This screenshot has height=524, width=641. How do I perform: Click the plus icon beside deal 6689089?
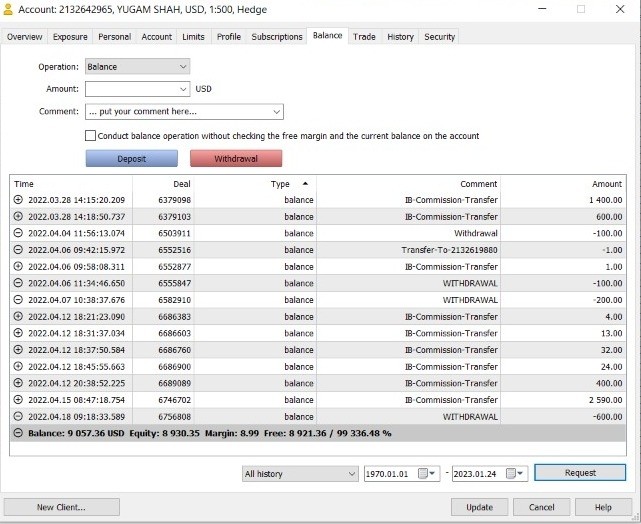pyautogui.click(x=18, y=383)
